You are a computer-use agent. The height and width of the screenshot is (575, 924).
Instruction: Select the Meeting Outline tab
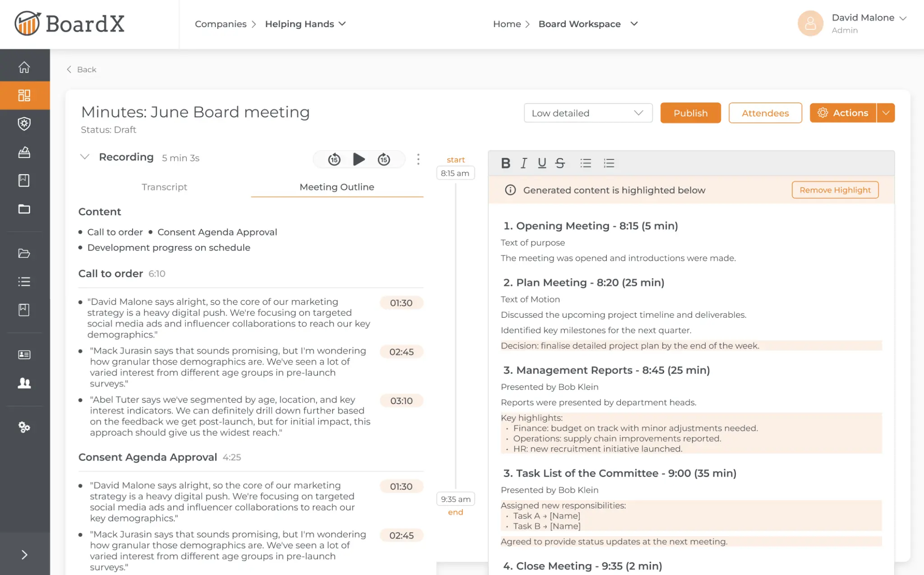click(337, 187)
